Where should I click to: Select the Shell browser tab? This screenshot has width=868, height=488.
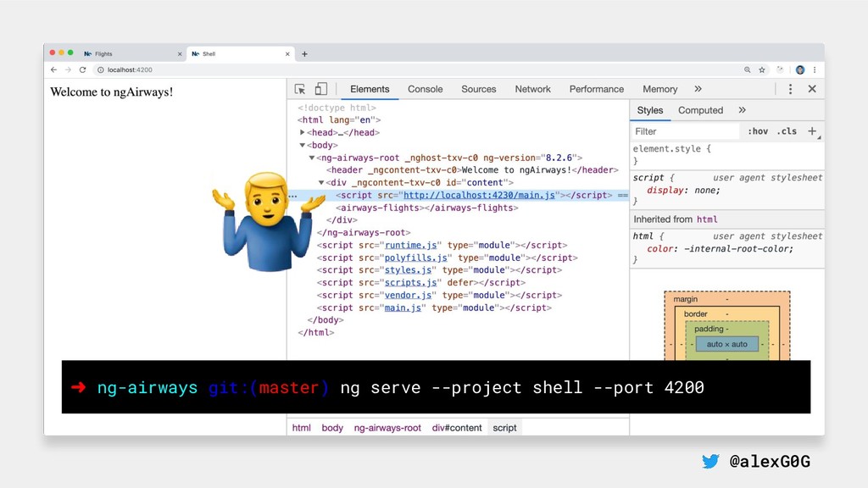click(x=240, y=53)
